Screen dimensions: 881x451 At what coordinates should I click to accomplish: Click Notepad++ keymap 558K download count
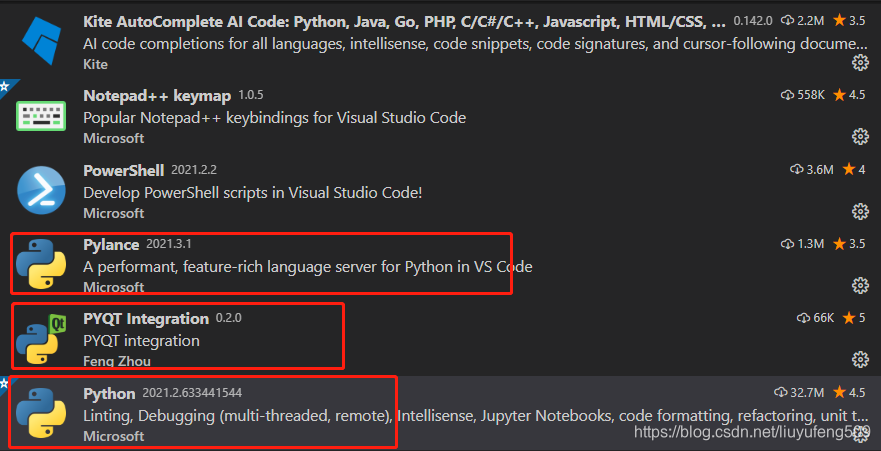802,95
